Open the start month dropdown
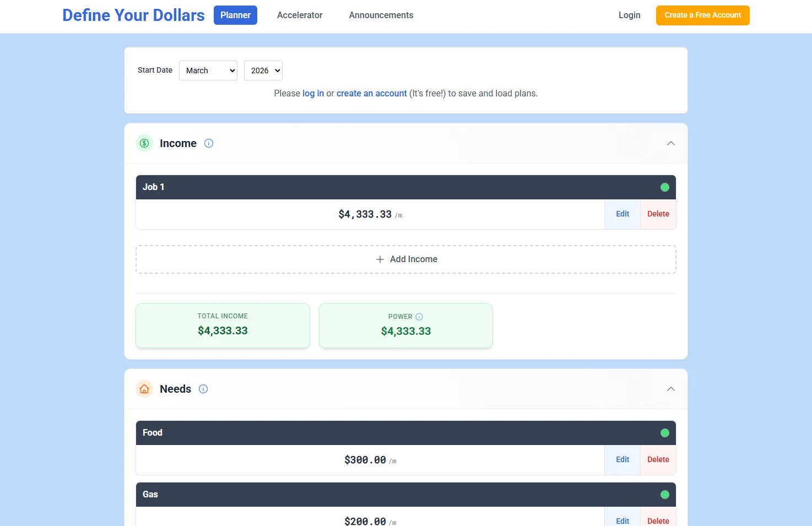 tap(208, 71)
